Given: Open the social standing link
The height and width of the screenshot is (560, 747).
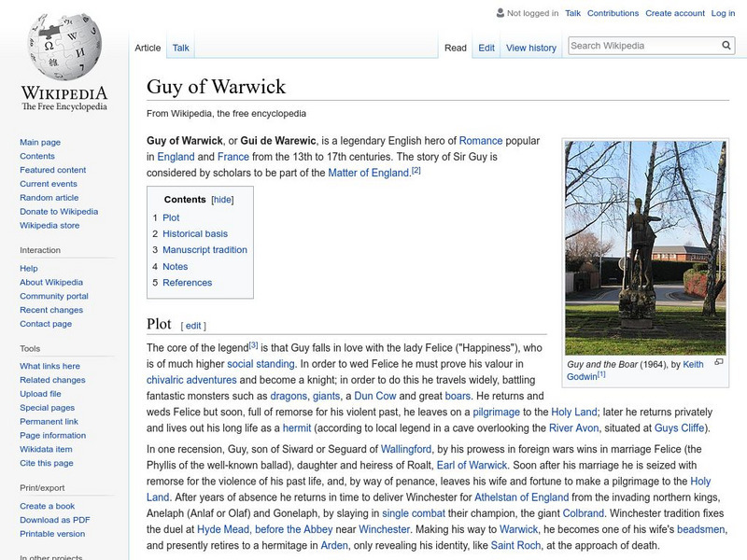Looking at the screenshot, I should 261,364.
